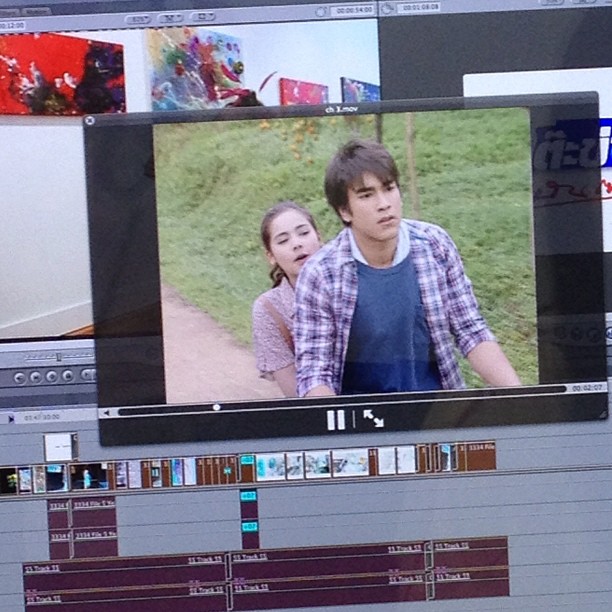This screenshot has height=612, width=612.
Task: Click the Viewer duration field showing 00:00:54:00
Action: click(352, 10)
